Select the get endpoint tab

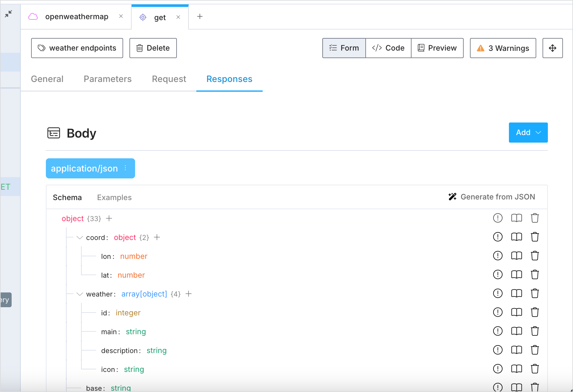[x=160, y=18]
